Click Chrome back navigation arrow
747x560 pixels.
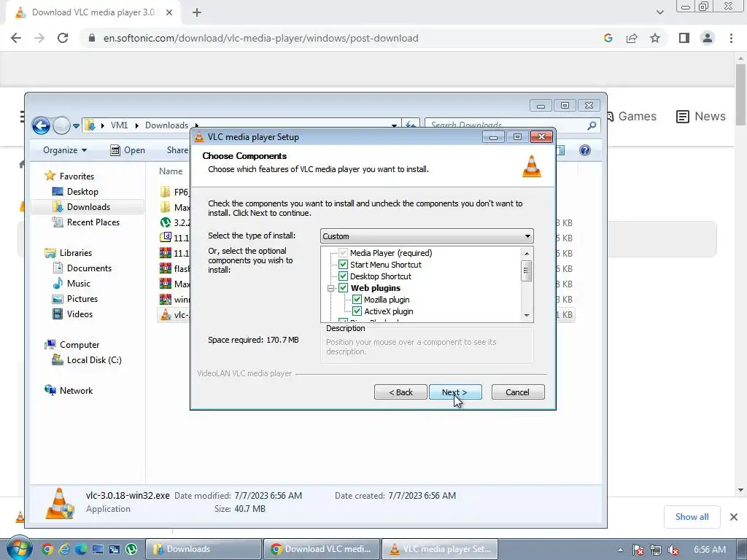pos(16,38)
